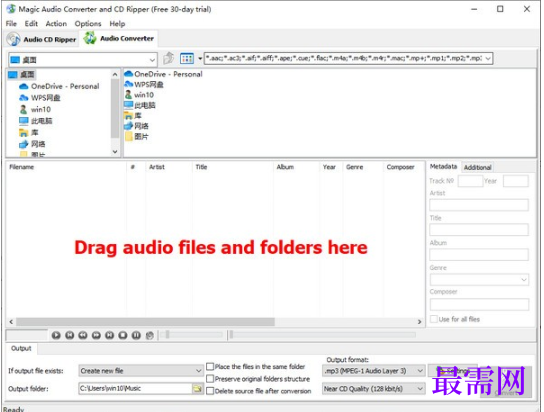This screenshot has height=412, width=544.
Task: Click the file list view mode icon
Action: coord(187,58)
